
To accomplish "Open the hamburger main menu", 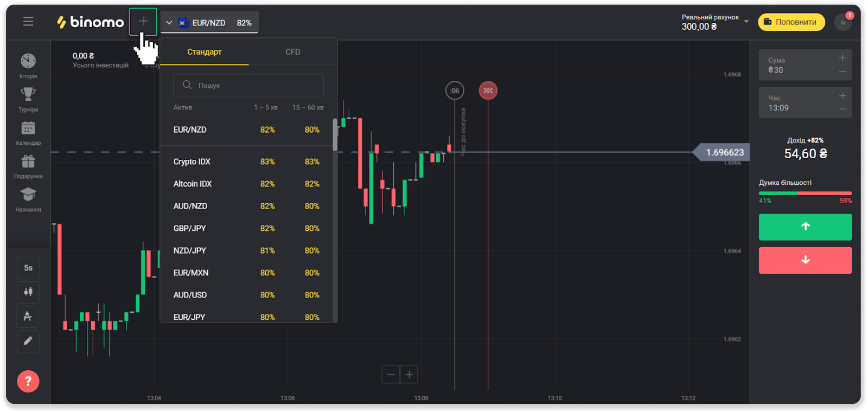I will tap(28, 22).
